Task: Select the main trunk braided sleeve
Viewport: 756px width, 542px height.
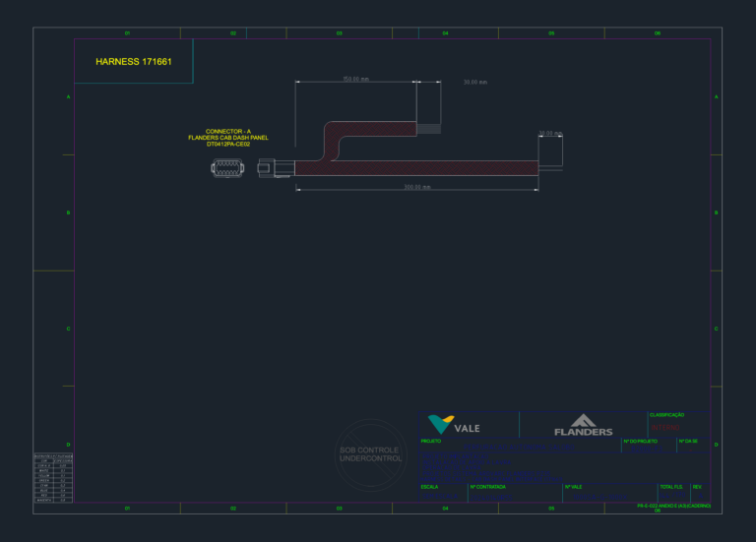Action: click(416, 168)
